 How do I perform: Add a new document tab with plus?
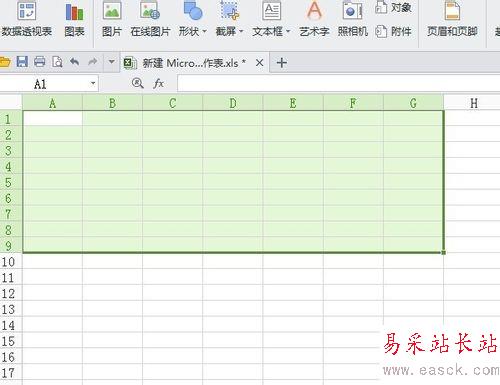point(282,63)
